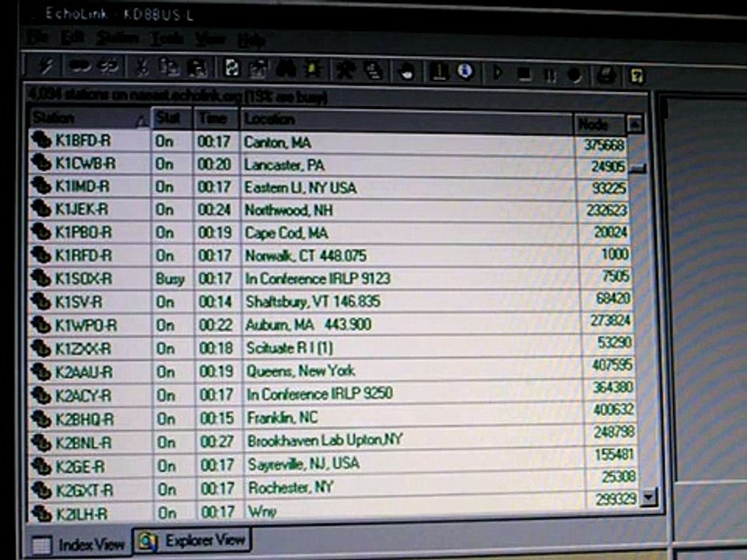Sort list by the Node column header
The width and height of the screenshot is (747, 560).
pos(599,124)
